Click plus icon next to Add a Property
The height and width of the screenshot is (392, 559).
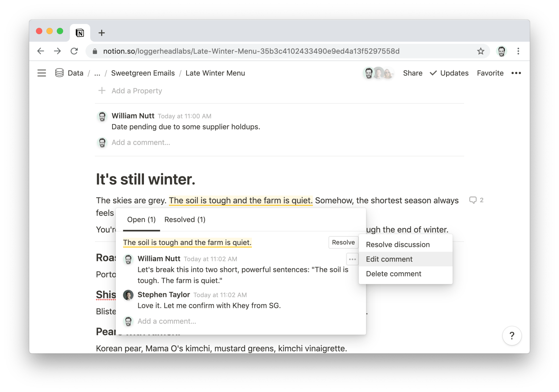click(x=102, y=91)
